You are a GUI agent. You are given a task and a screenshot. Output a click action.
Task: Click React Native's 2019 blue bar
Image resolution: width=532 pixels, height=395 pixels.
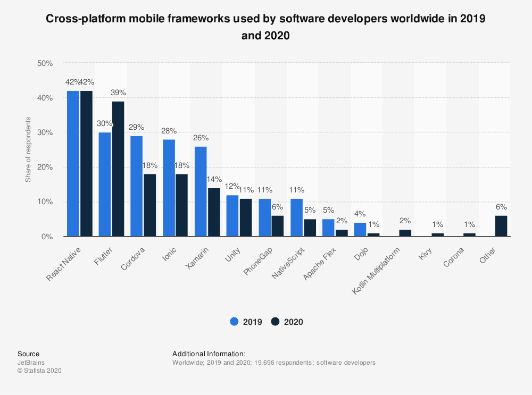coord(73,164)
